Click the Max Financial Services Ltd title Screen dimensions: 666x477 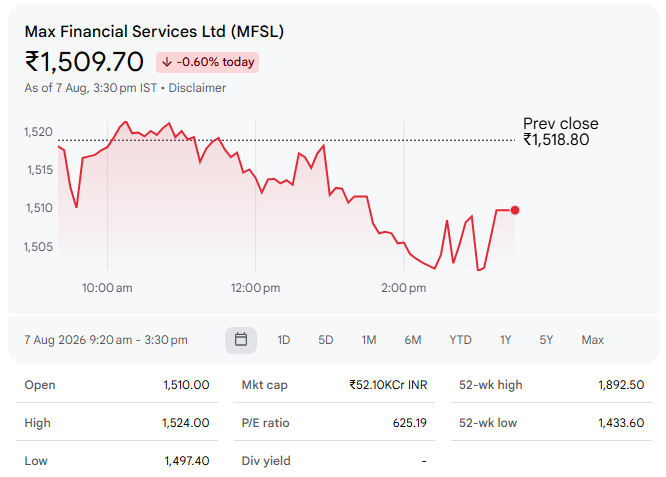tap(154, 31)
